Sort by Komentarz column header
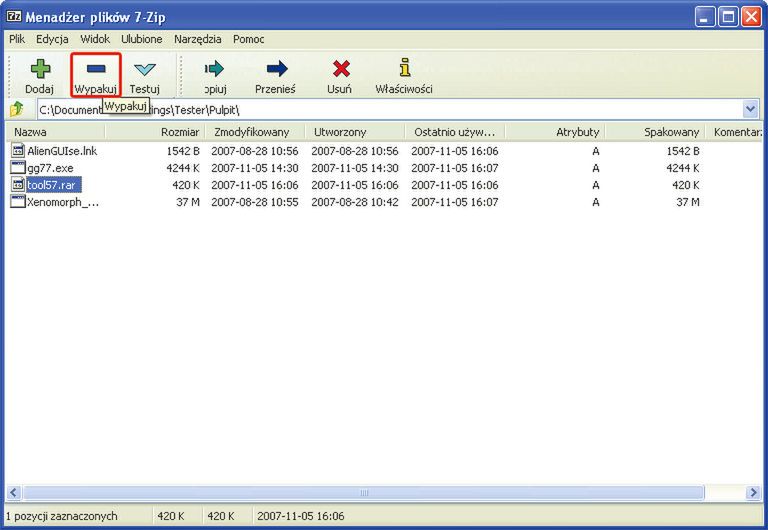This screenshot has height=530, width=768. tap(734, 132)
